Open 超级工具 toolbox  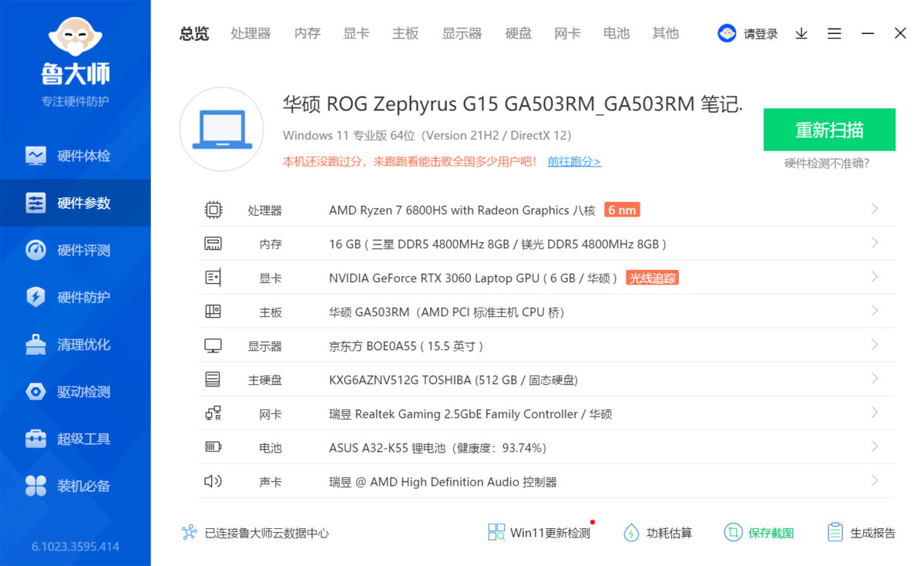pyautogui.click(x=76, y=439)
